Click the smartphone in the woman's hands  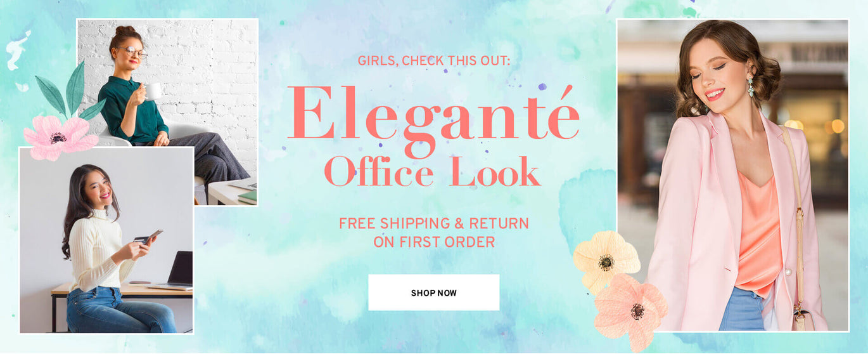(x=153, y=235)
